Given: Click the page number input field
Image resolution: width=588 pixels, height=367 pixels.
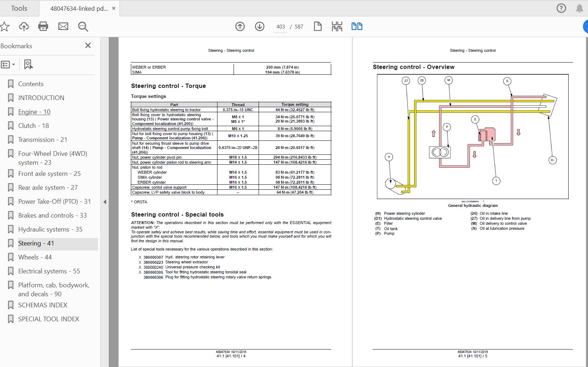Looking at the screenshot, I should (x=280, y=27).
